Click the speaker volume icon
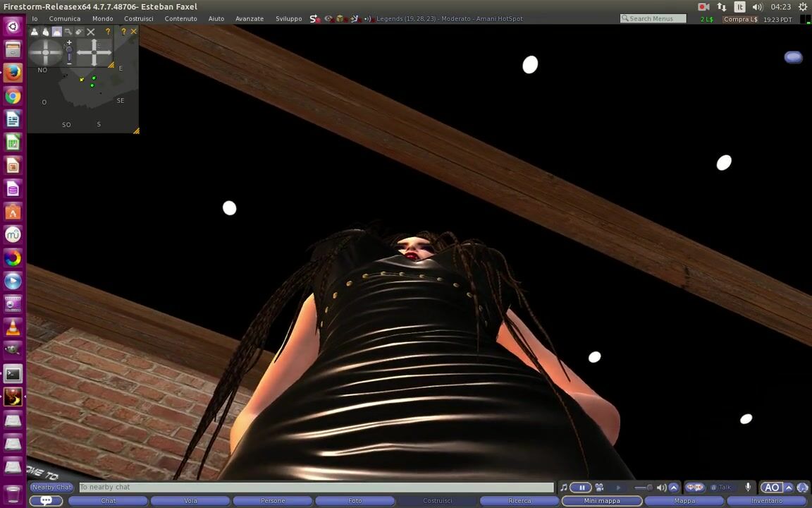This screenshot has height=508, width=812. tap(661, 488)
